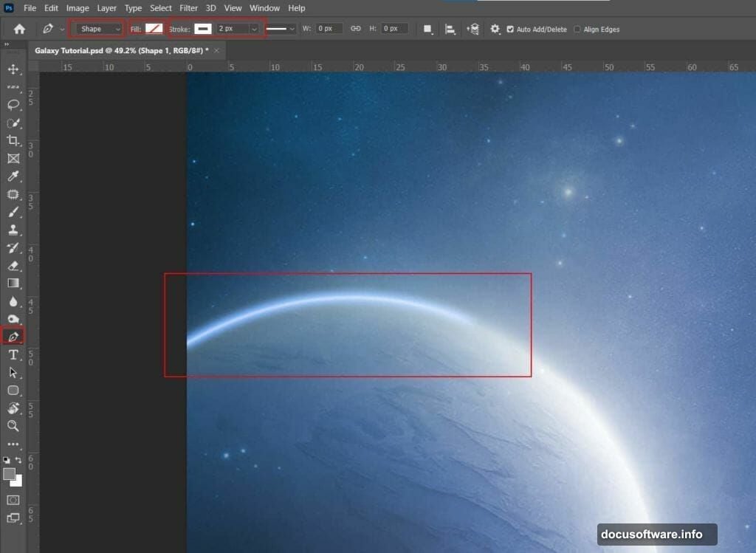756x553 pixels.
Task: Toggle the constrain proportions link icon
Action: 355,28
